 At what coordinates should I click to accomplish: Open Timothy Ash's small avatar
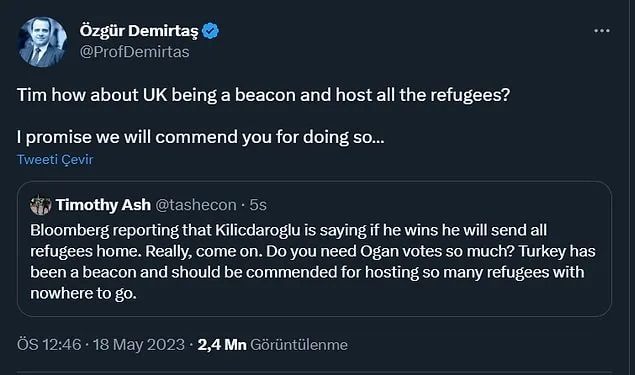point(40,205)
